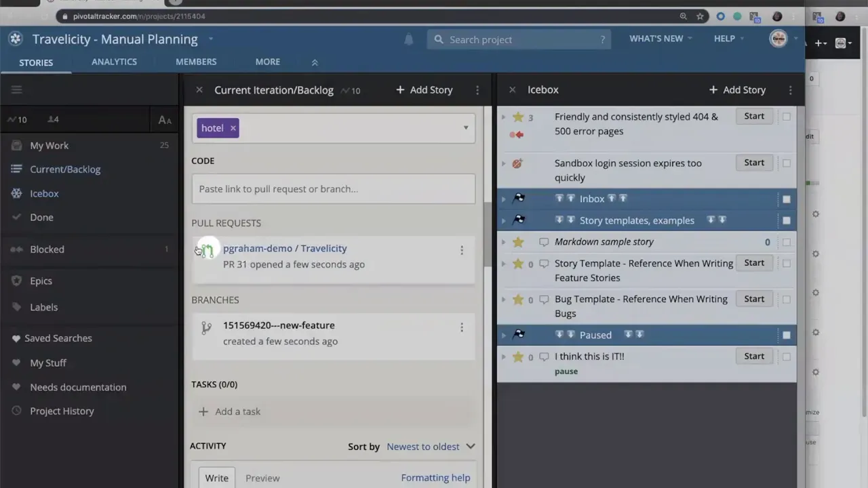
Task: Remove the purple hotel label chip
Action: coord(233,127)
